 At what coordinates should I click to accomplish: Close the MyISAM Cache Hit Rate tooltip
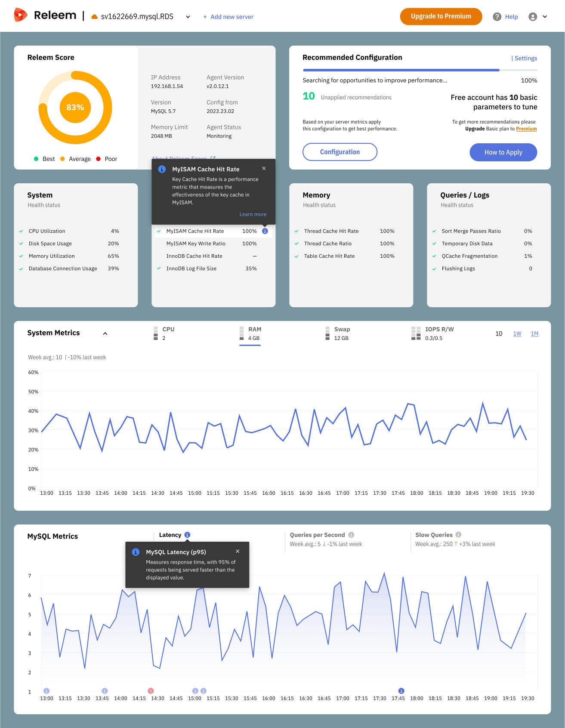point(264,168)
